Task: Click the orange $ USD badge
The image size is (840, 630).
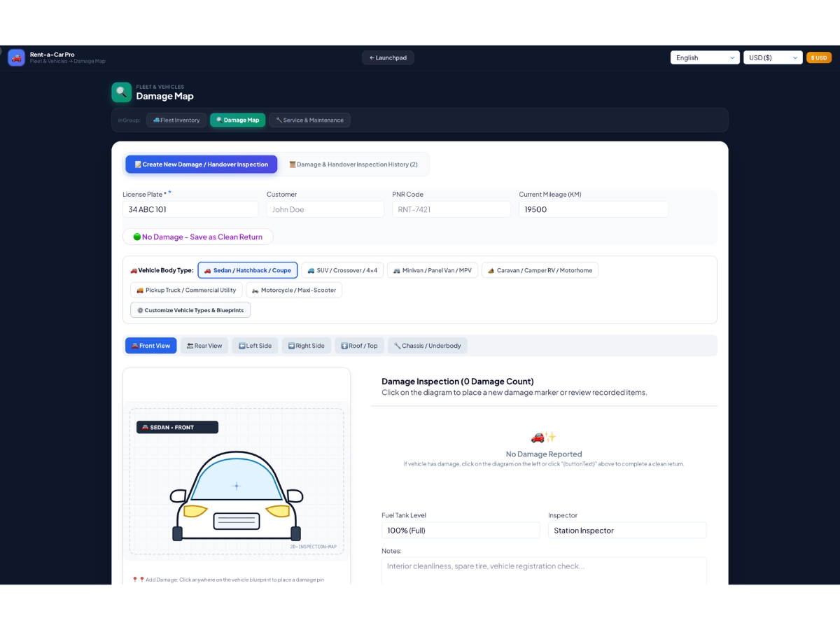Action: click(x=819, y=57)
